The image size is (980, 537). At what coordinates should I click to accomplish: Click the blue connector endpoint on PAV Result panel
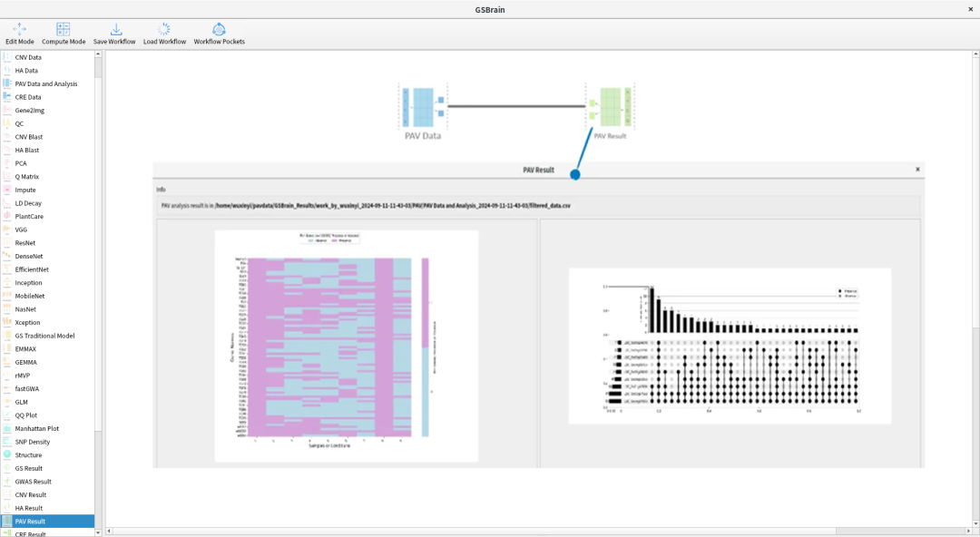(575, 175)
